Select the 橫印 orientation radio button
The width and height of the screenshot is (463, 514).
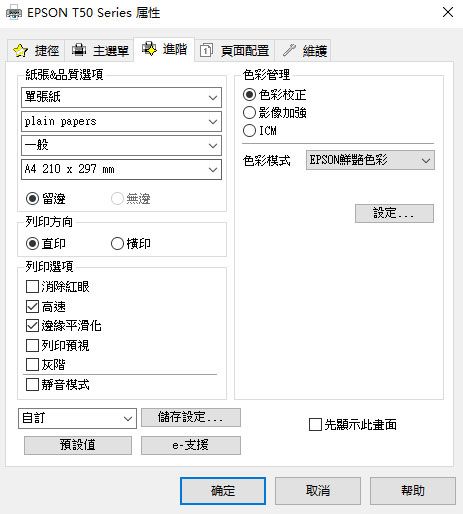(117, 244)
